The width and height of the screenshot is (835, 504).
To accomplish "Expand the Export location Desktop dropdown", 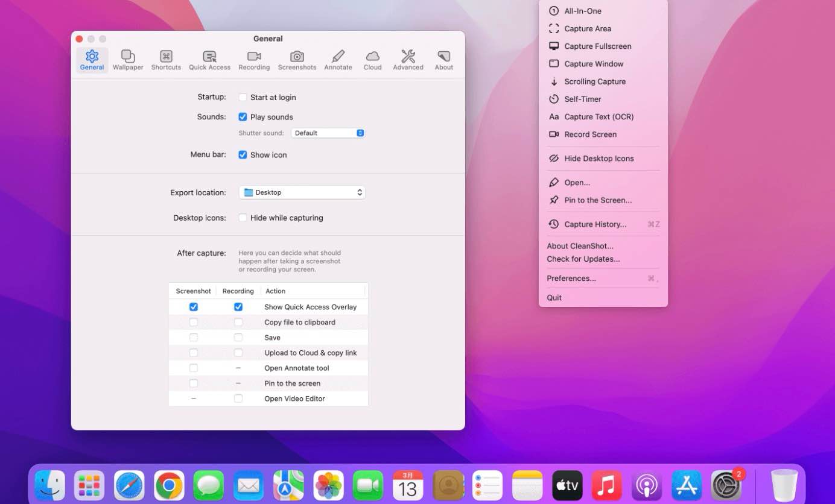I will [x=302, y=192].
